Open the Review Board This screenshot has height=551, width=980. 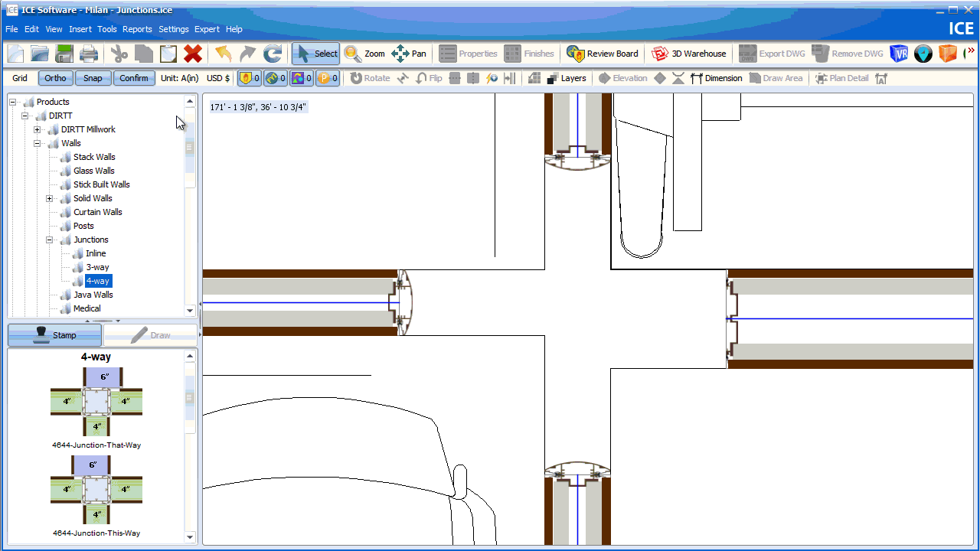(x=603, y=54)
